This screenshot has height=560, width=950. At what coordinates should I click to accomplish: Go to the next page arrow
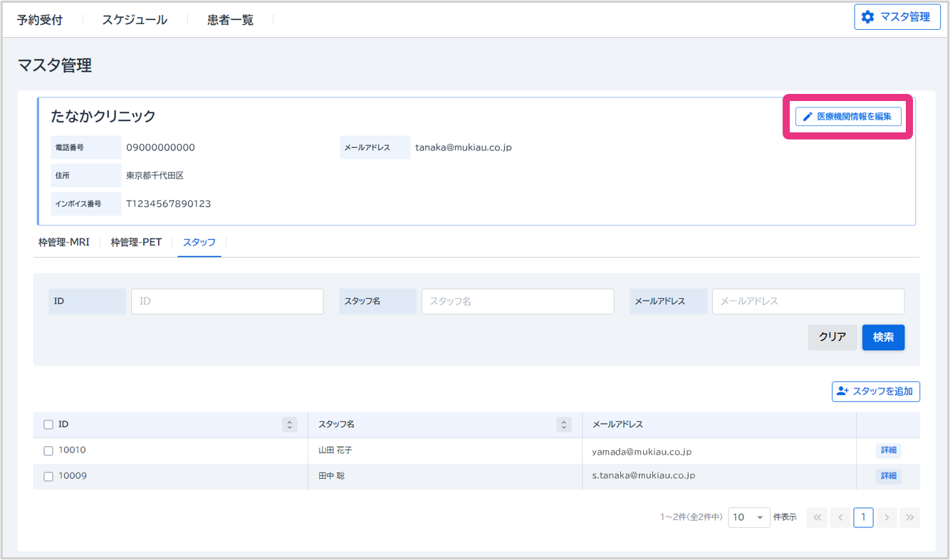tap(887, 517)
